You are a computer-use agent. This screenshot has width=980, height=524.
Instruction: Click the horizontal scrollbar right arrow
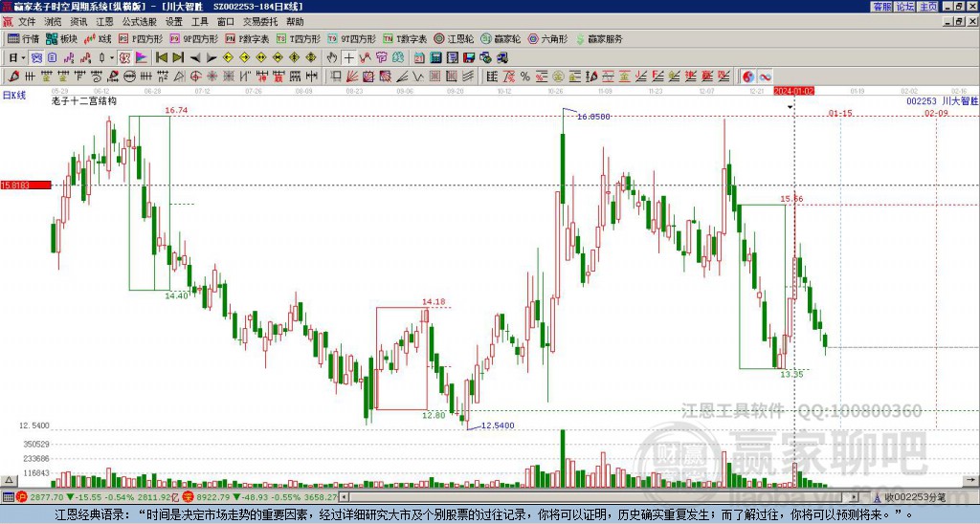(855, 497)
